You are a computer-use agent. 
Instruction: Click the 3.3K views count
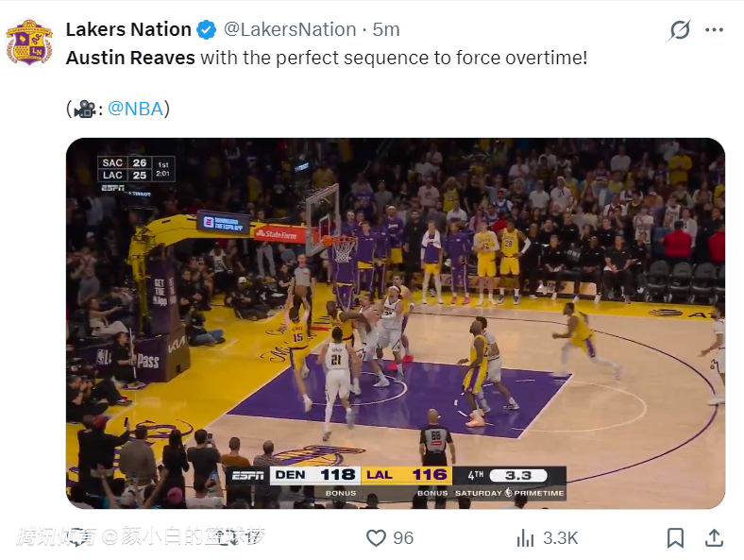coord(560,537)
